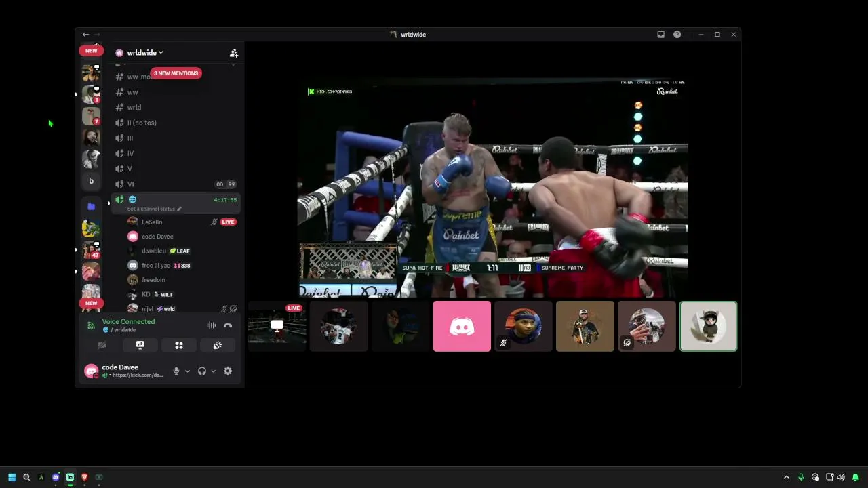Open the ww text channel
868x488 pixels.
pos(175,92)
